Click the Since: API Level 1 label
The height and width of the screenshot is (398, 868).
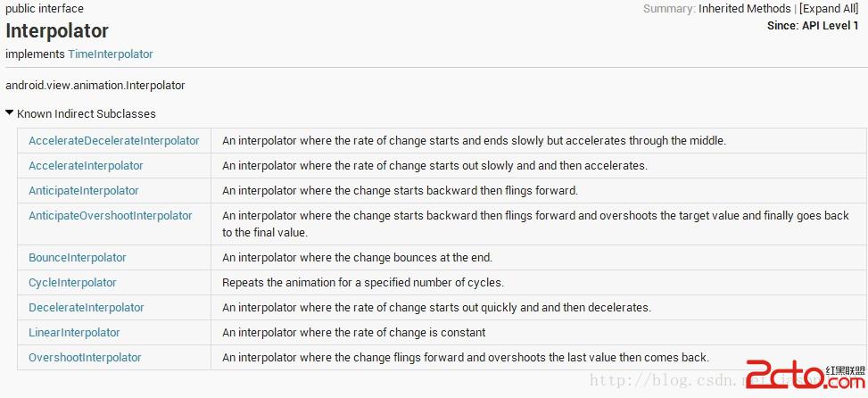[x=813, y=27]
